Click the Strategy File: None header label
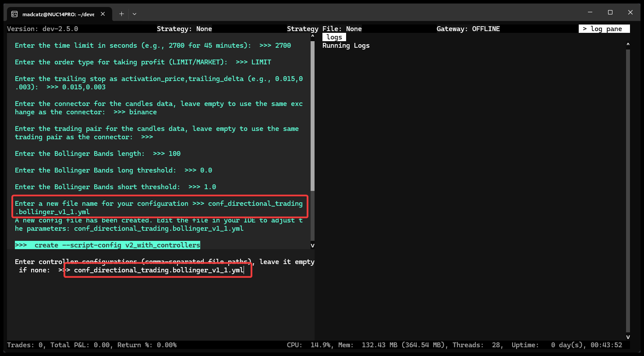 [x=324, y=29]
